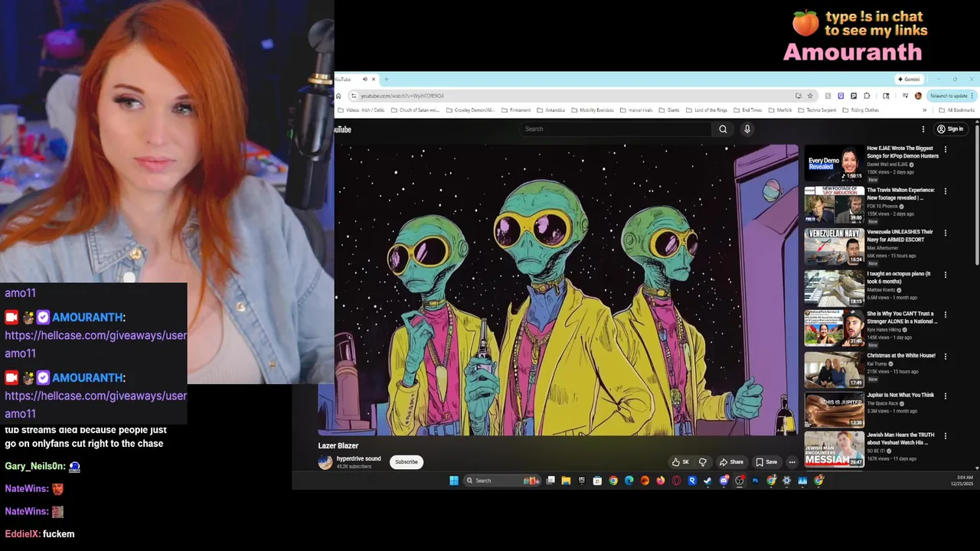Switch to the YouTube browser tab
Screen dimensions: 980x551
coord(348,79)
